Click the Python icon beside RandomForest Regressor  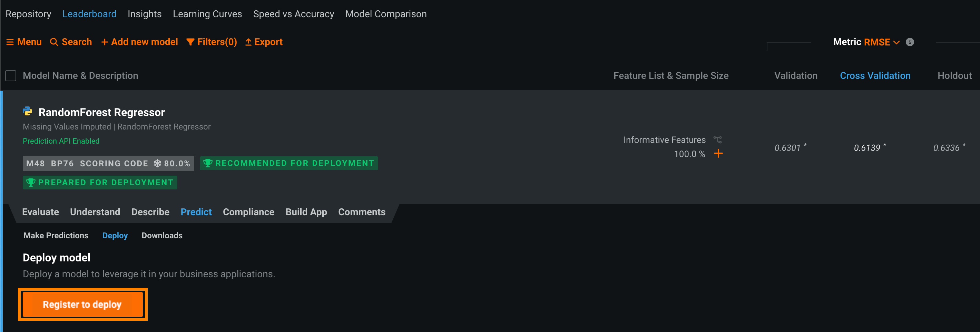click(x=27, y=111)
